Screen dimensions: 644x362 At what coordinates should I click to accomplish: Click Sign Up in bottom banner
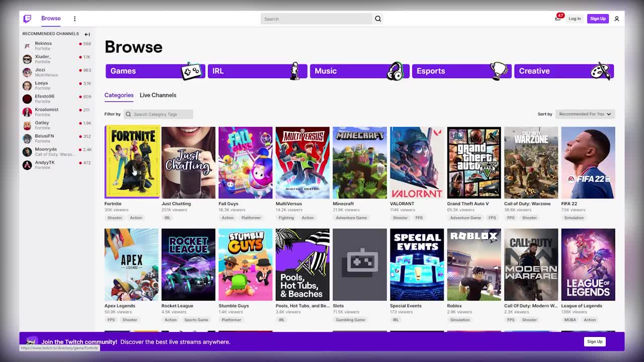[595, 341]
